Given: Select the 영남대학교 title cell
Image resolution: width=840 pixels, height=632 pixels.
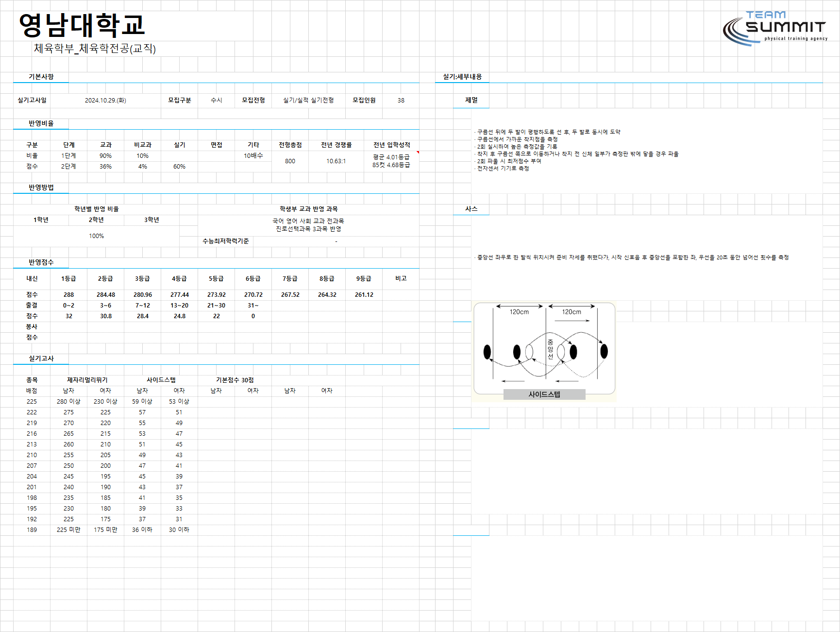Looking at the screenshot, I should pyautogui.click(x=82, y=25).
